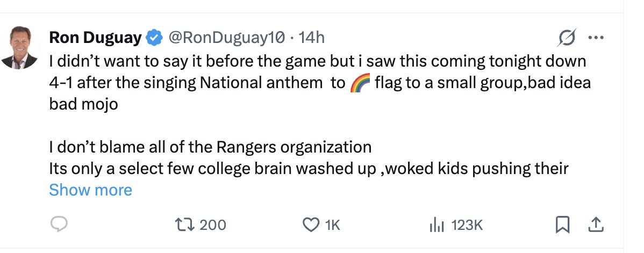Click the Ron Duguay display name

96,38
